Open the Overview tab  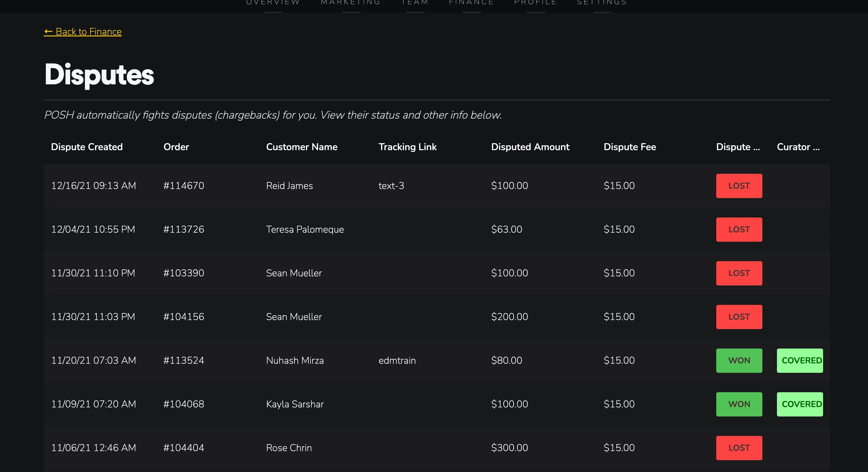coord(273,3)
